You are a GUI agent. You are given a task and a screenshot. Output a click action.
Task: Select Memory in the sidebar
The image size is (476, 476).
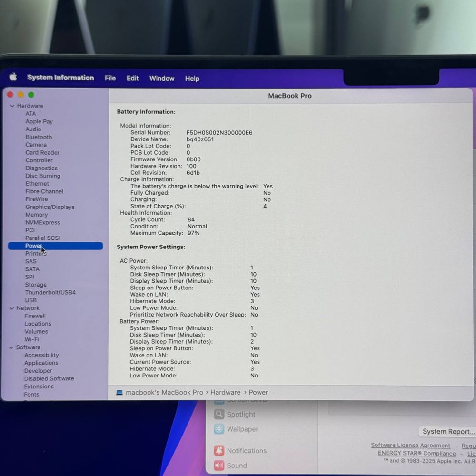tap(37, 215)
